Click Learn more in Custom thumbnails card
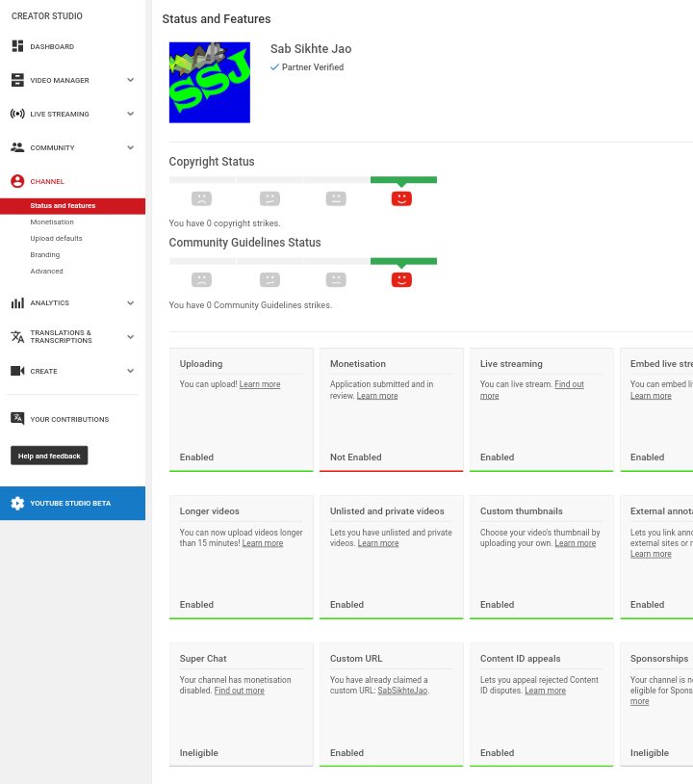The image size is (693, 784). point(575,543)
